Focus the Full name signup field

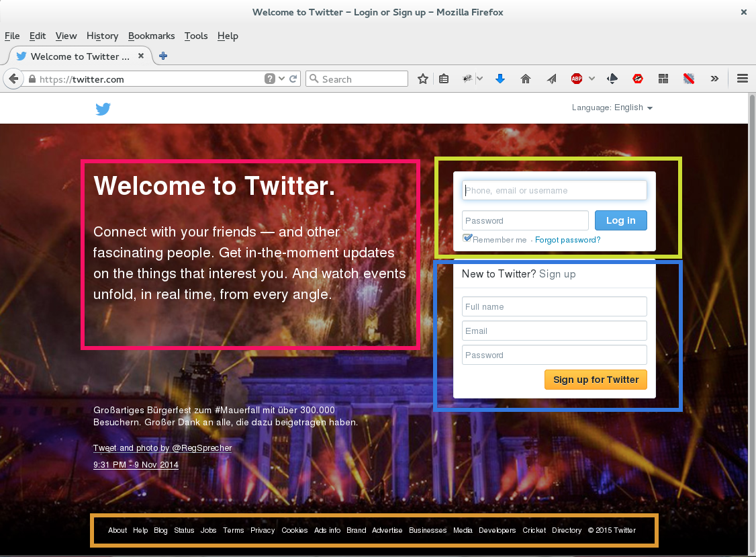point(555,306)
